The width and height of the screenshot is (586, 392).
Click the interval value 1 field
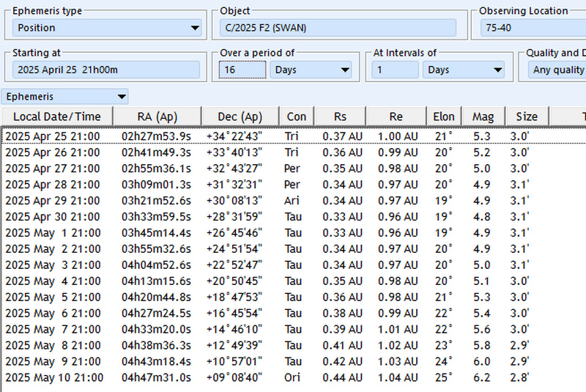395,70
